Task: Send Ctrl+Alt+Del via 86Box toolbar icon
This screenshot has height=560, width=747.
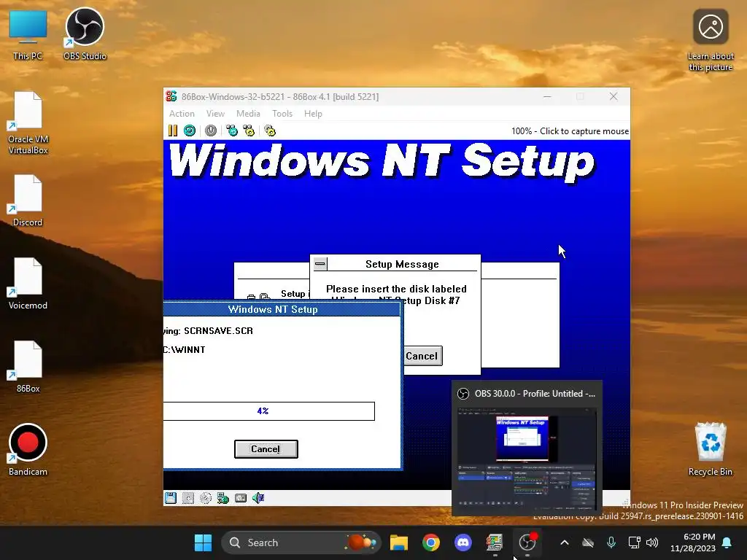Action: pyautogui.click(x=232, y=131)
